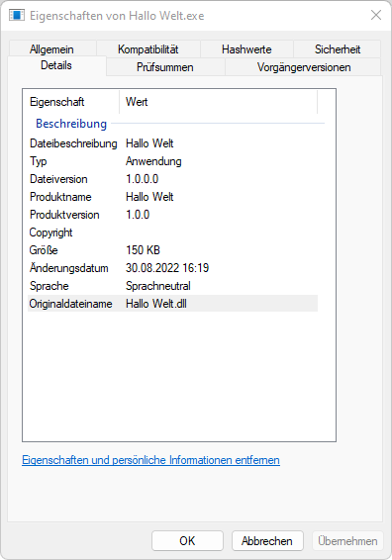392x560 pixels.
Task: Switch to the Sicherheit tab
Action: [x=337, y=48]
